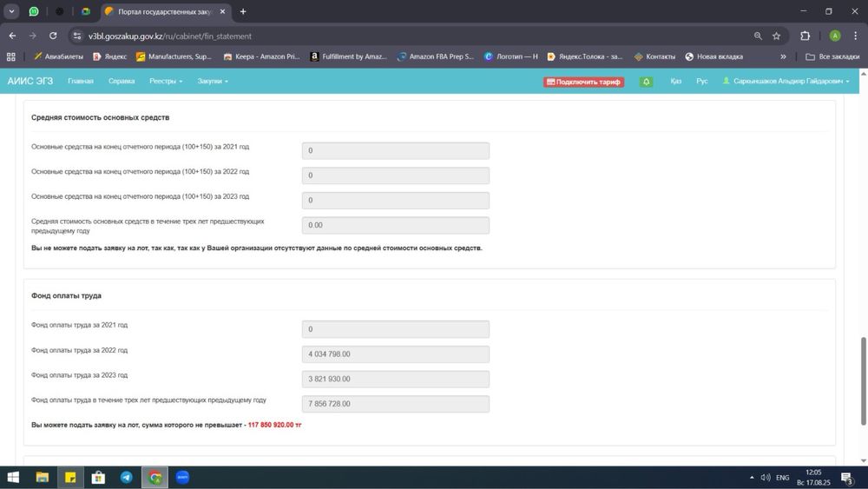Open the Справка menu item

[122, 82]
